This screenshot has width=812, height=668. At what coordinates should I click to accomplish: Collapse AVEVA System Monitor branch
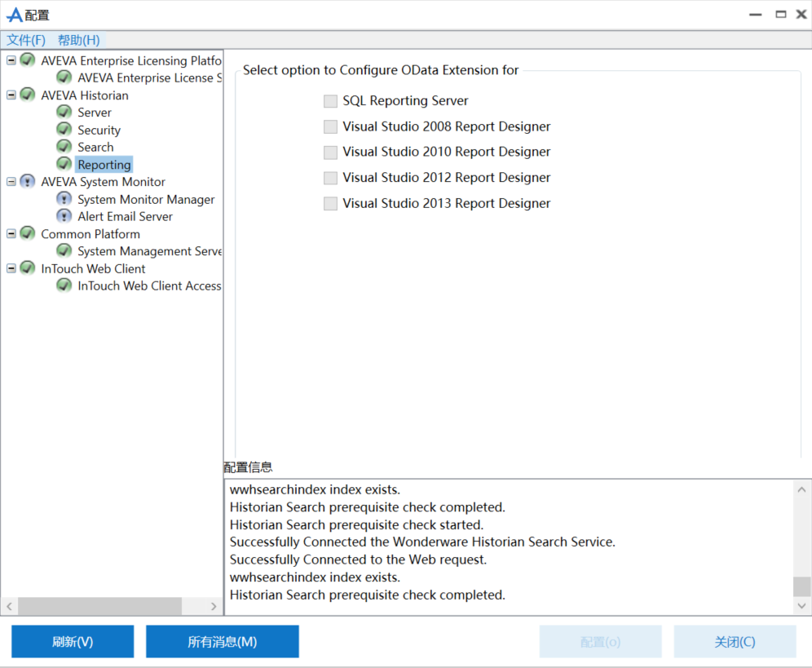(11, 182)
